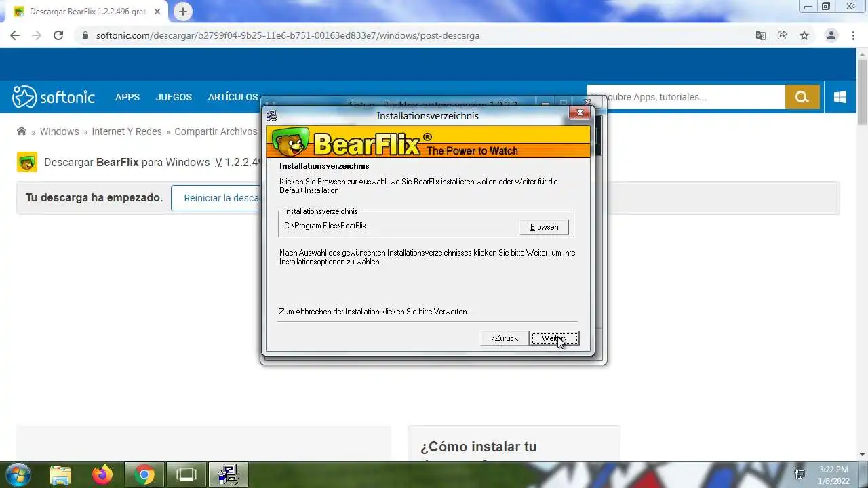Open the Internet Y Redes breadcrumb link
The width and height of the screenshot is (868, 488).
click(127, 131)
